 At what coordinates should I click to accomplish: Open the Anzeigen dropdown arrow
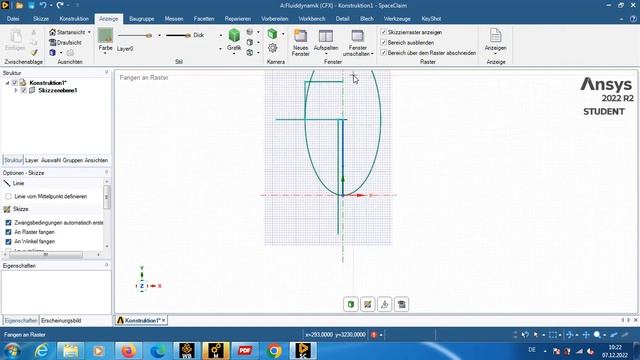(496, 53)
